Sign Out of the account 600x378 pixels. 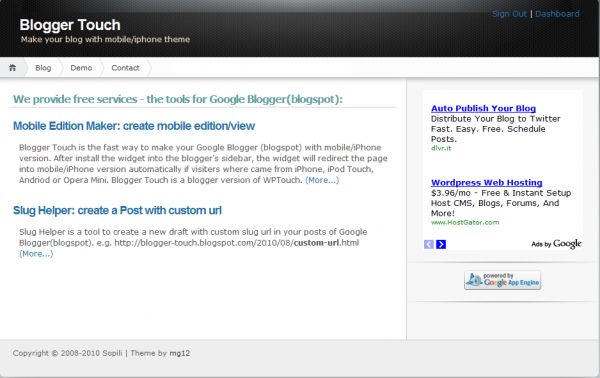point(509,14)
